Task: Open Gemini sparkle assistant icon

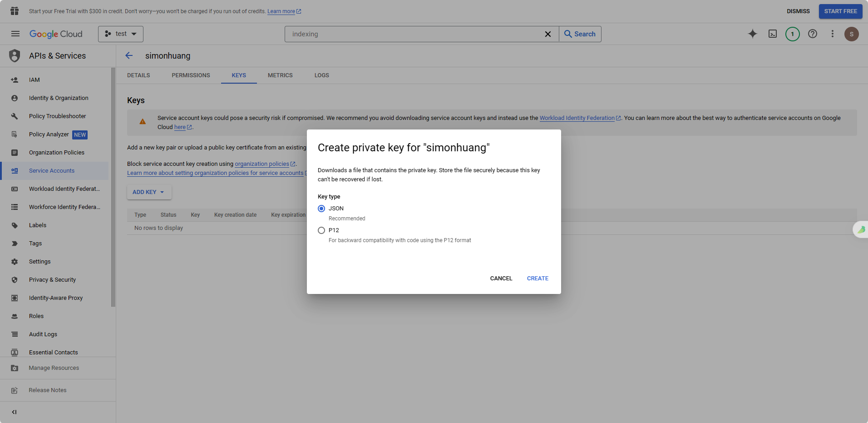Action: click(753, 34)
